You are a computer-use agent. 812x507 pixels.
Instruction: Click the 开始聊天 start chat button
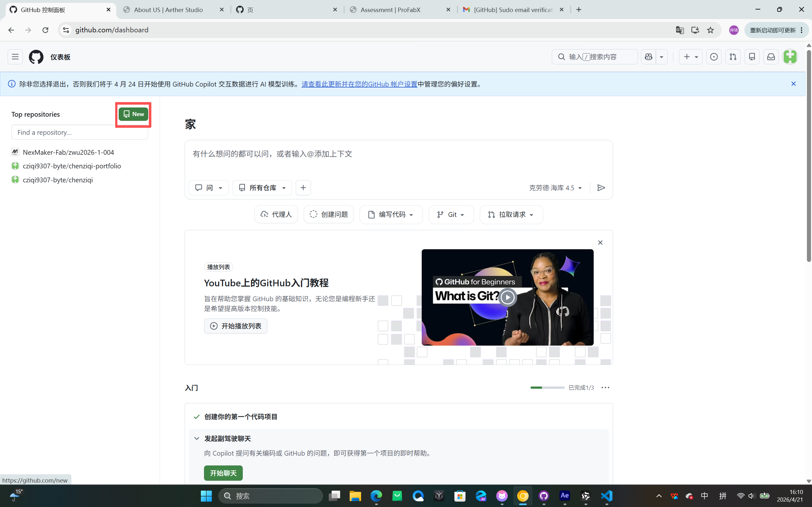[x=223, y=473]
